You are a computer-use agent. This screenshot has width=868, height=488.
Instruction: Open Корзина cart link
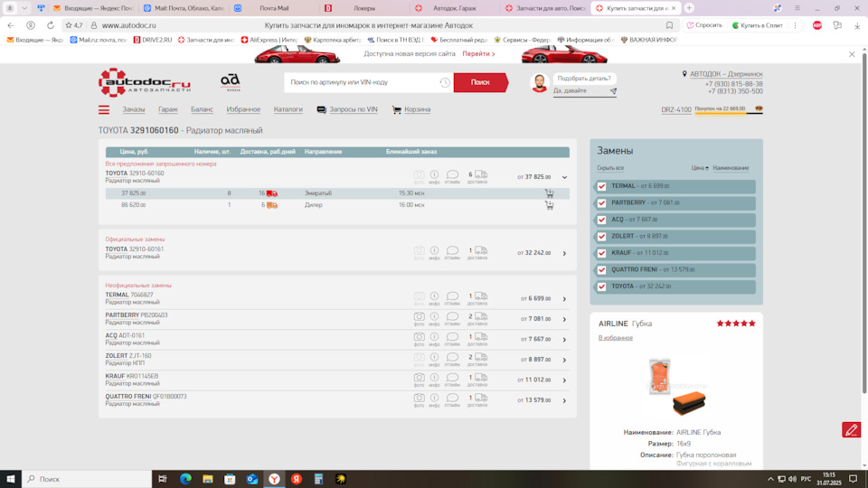[411, 109]
